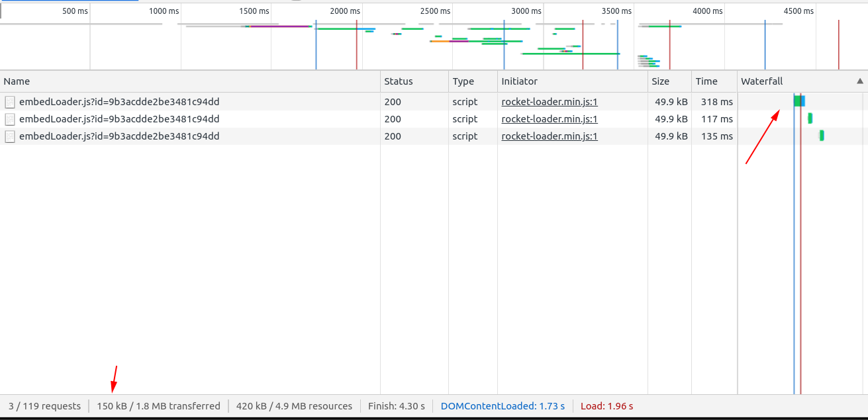Click the file icon of the 318 ms request
The height and width of the screenshot is (420, 868).
pos(10,102)
